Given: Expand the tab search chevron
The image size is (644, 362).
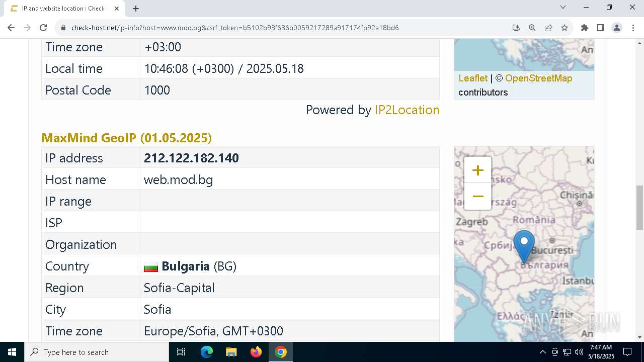Looking at the screenshot, I should coord(563,8).
